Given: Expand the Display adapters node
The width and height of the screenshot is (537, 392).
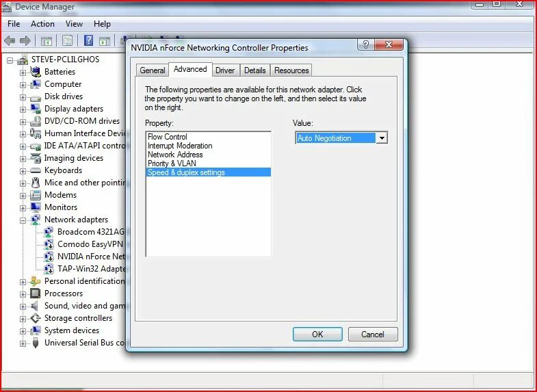Looking at the screenshot, I should 23,109.
